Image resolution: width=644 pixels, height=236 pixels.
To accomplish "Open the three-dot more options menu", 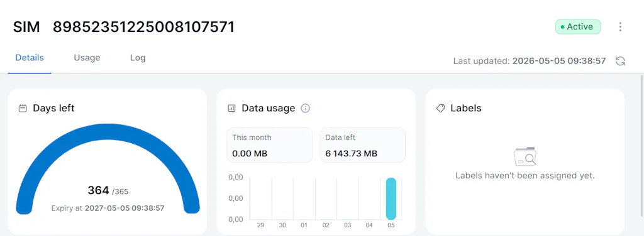I will pyautogui.click(x=620, y=26).
